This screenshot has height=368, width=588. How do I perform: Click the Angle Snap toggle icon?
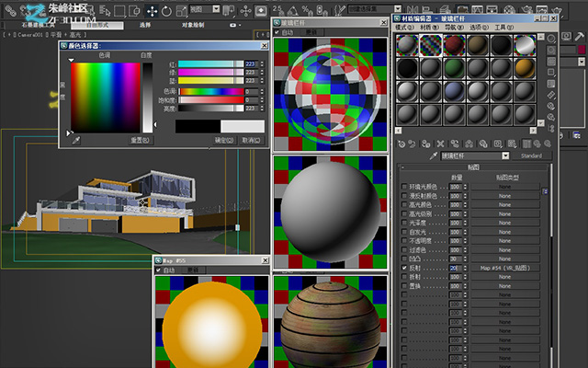[x=294, y=10]
